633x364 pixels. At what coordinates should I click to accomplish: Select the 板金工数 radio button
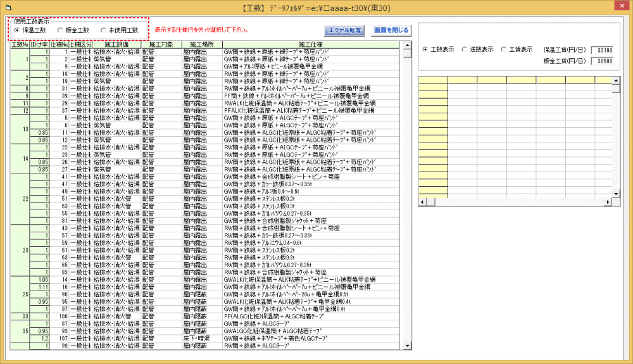coord(60,30)
